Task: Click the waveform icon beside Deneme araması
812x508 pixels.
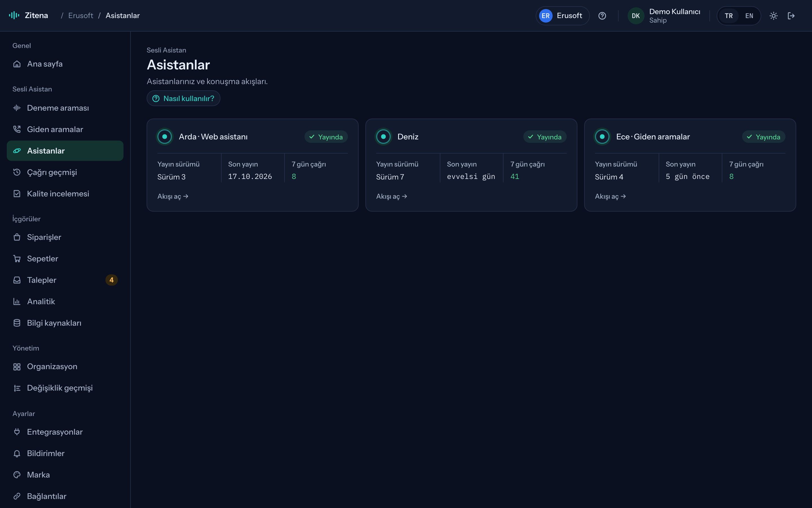Action: (x=17, y=108)
